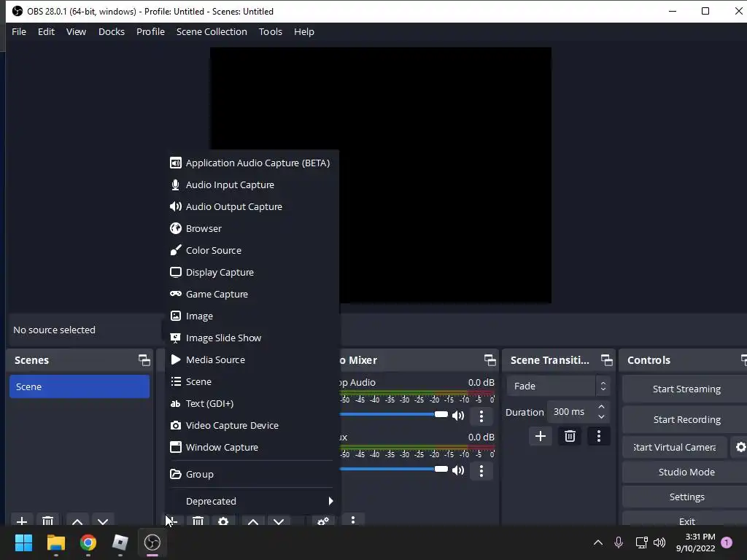Delete the selected scene
This screenshot has height=560, width=747.
tap(47, 521)
